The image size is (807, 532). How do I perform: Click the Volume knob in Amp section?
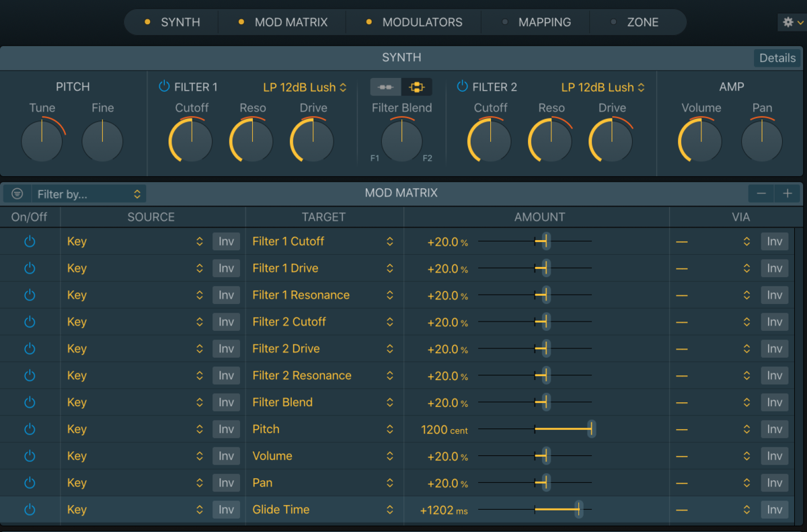tap(700, 141)
